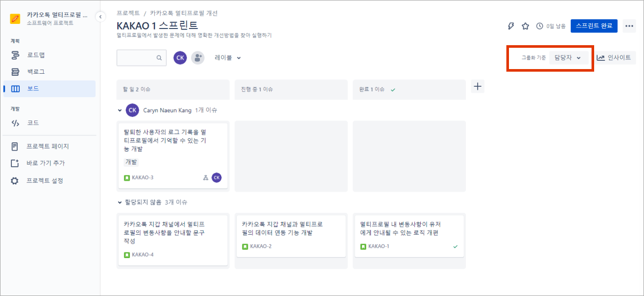Click the CK assignee avatar on KAKAO-3 card

[217, 178]
